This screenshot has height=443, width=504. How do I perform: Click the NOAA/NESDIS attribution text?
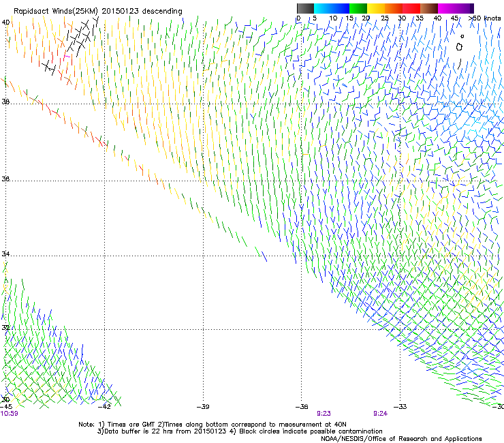coord(401,439)
